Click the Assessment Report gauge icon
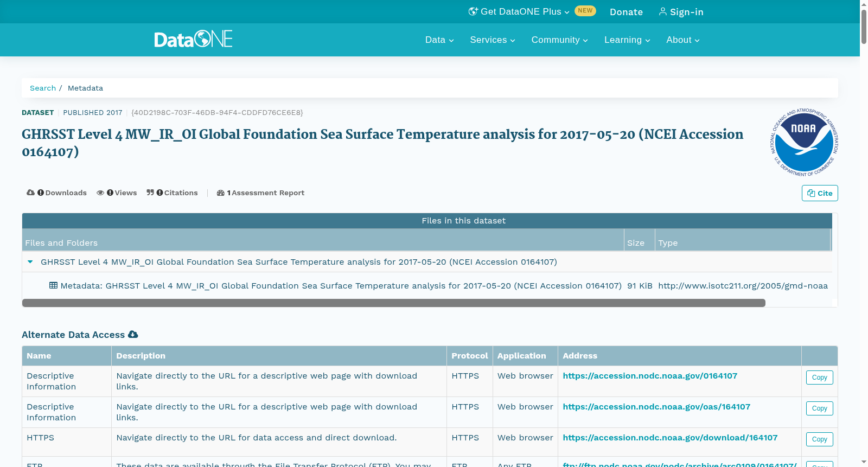 click(221, 193)
